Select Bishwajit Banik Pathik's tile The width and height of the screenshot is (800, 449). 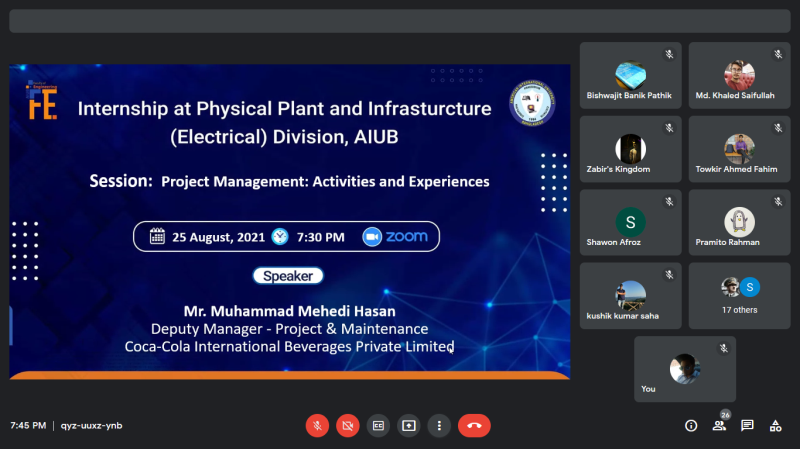pyautogui.click(x=630, y=75)
